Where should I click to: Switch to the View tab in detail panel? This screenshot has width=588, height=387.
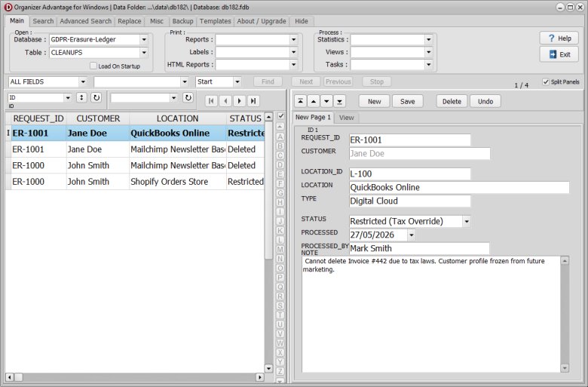click(347, 118)
